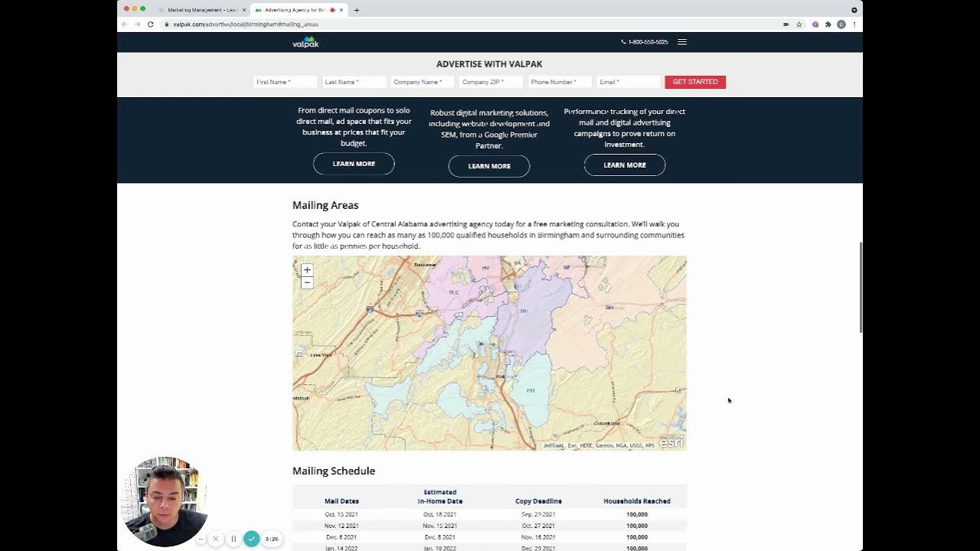The height and width of the screenshot is (551, 980).
Task: Click the esri logo on the map
Action: [671, 442]
